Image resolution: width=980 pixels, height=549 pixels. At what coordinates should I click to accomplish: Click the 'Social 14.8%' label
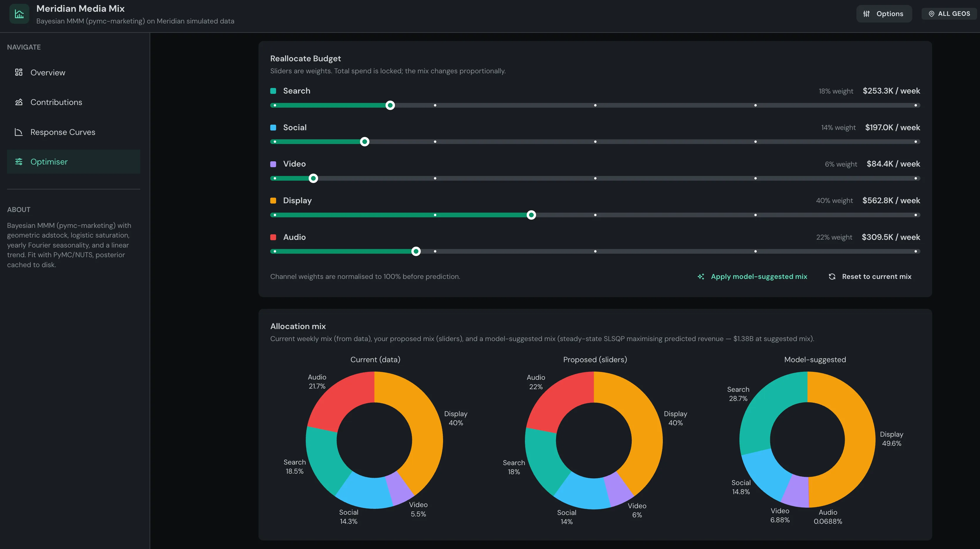(741, 487)
